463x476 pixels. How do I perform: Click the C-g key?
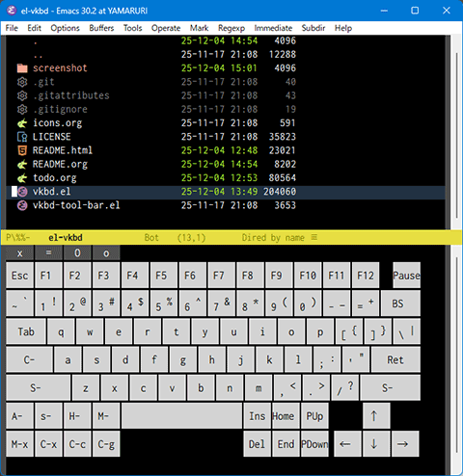(x=106, y=444)
